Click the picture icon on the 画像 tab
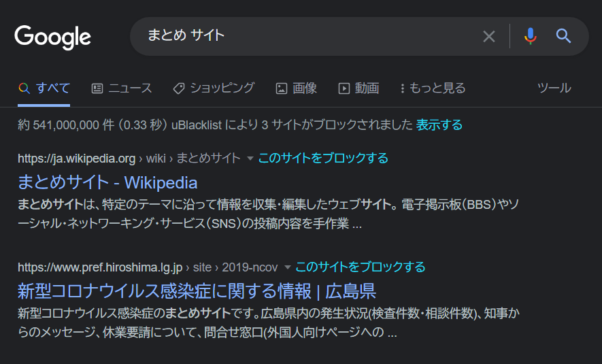The image size is (602, 364). point(282,88)
